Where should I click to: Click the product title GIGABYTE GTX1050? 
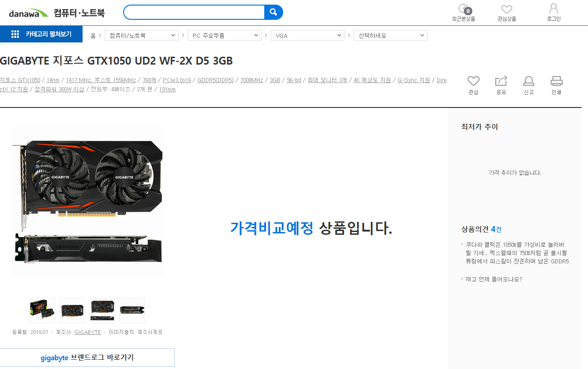(x=116, y=61)
